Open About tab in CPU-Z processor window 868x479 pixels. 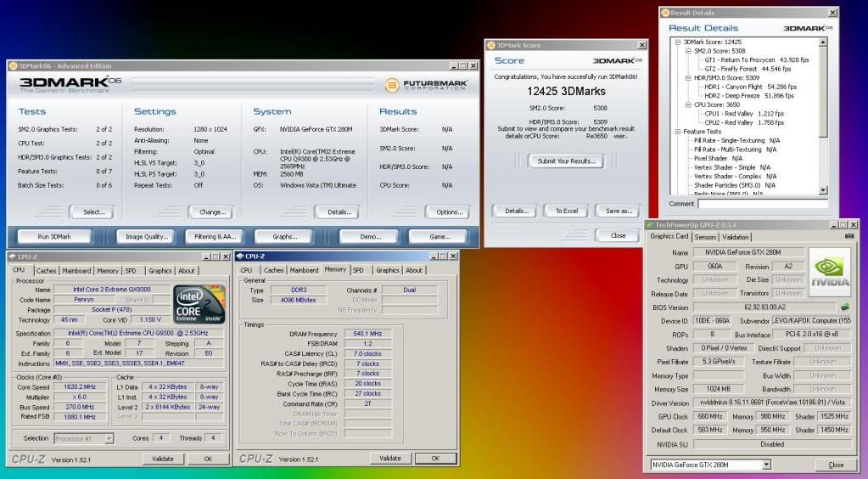(187, 271)
